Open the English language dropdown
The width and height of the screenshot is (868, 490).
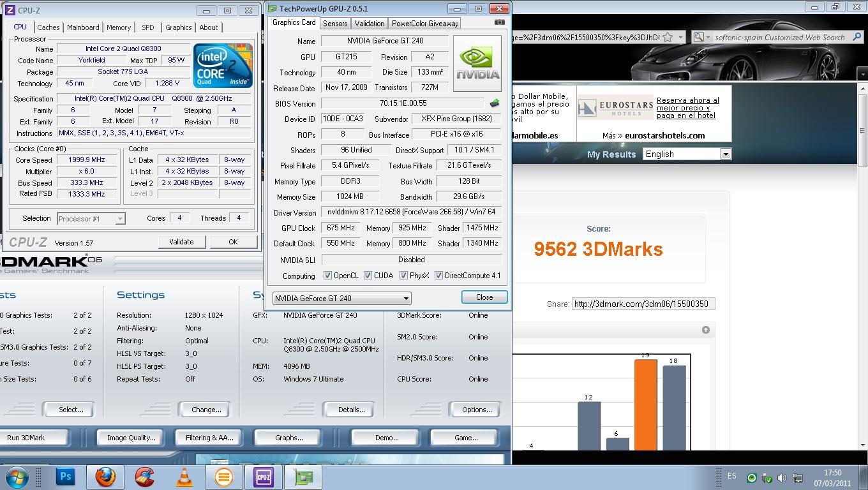(687, 154)
